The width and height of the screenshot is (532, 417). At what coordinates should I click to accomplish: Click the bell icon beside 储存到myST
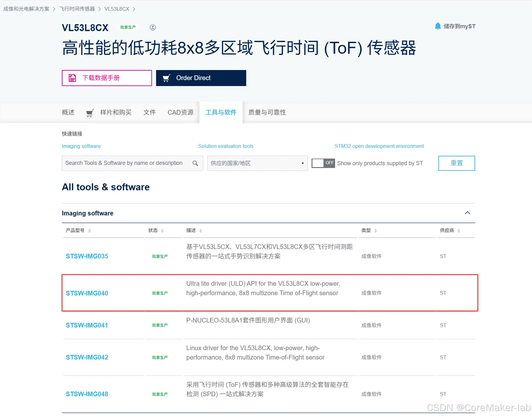[438, 26]
